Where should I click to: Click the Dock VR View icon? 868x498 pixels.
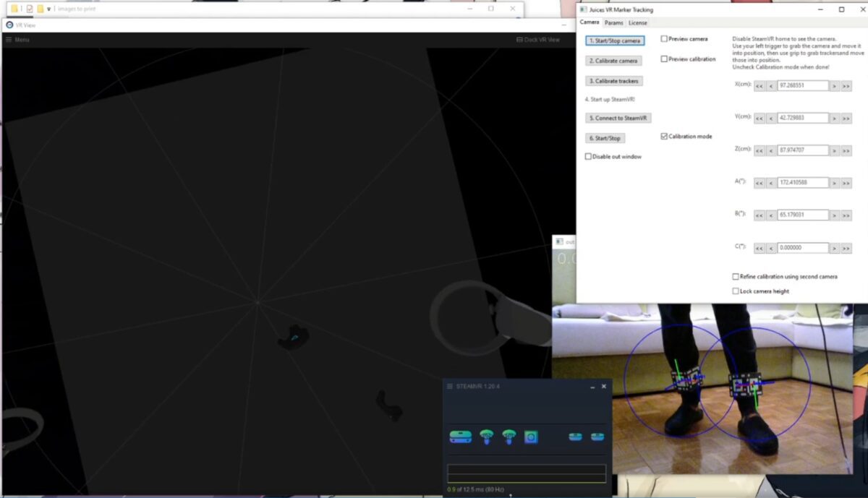[520, 40]
